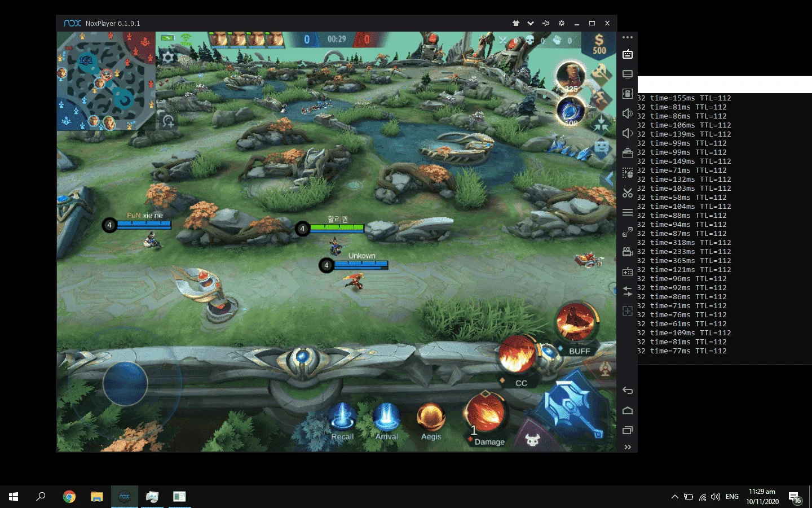Click the scissors screenshot icon
812x508 pixels.
click(628, 192)
